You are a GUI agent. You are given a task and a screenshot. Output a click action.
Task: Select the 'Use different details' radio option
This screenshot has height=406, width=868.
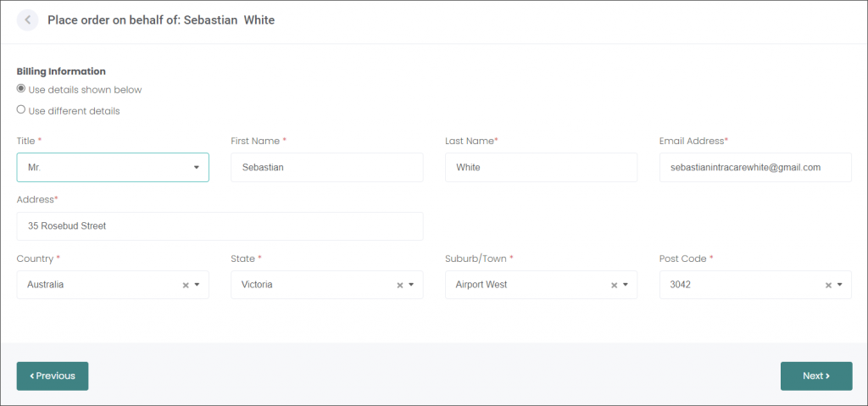point(21,109)
